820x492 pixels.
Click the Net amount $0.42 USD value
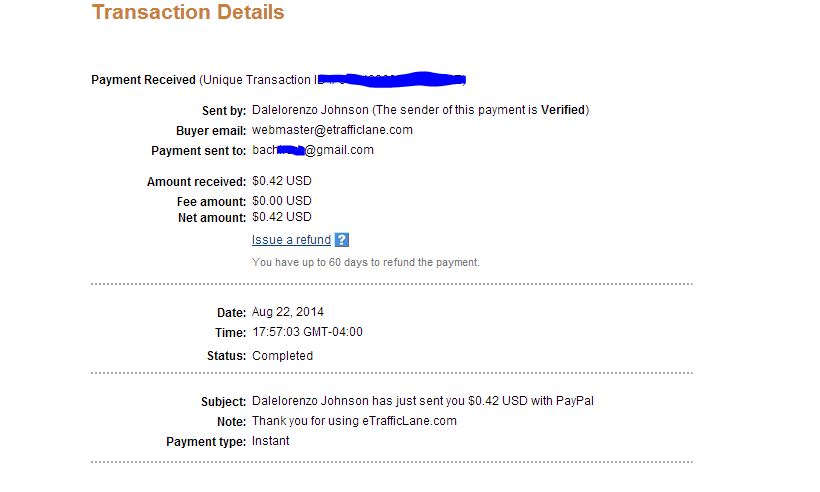282,217
